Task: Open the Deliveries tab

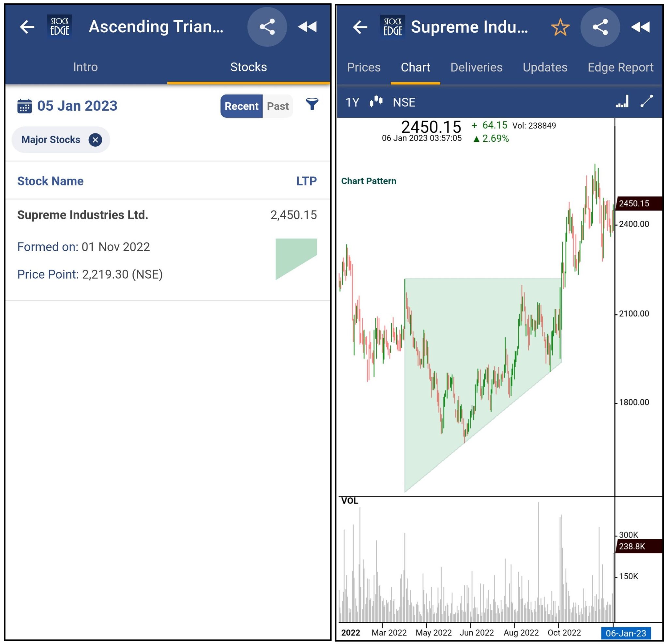Action: tap(476, 67)
